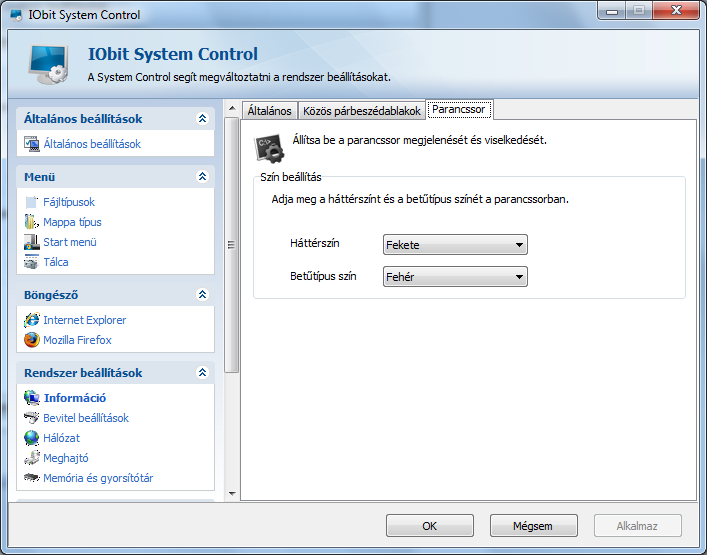
Task: Click the command prompt gear icon
Action: point(270,148)
